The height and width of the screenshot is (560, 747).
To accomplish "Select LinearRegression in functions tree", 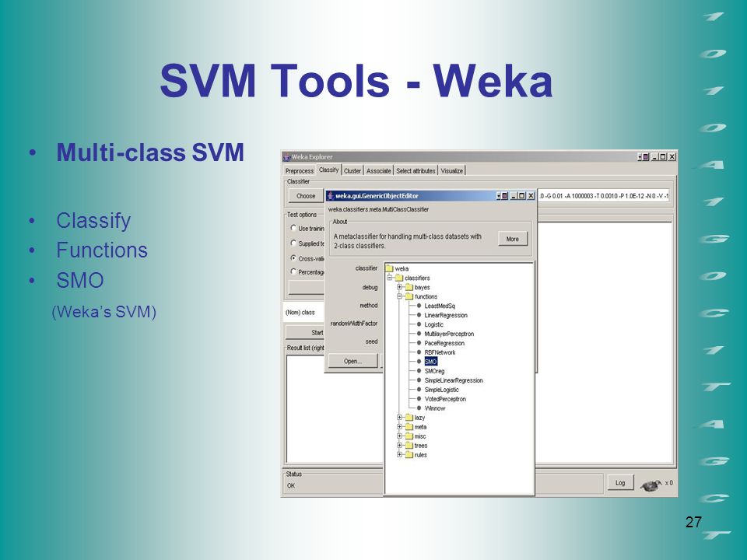I will click(x=446, y=315).
